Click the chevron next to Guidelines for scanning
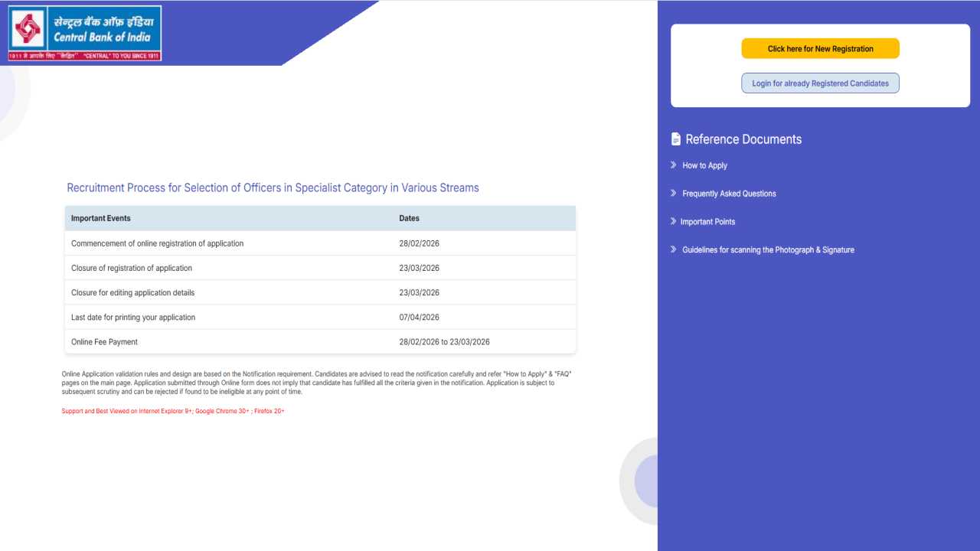Viewport: 980px width, 551px height. [x=673, y=249]
